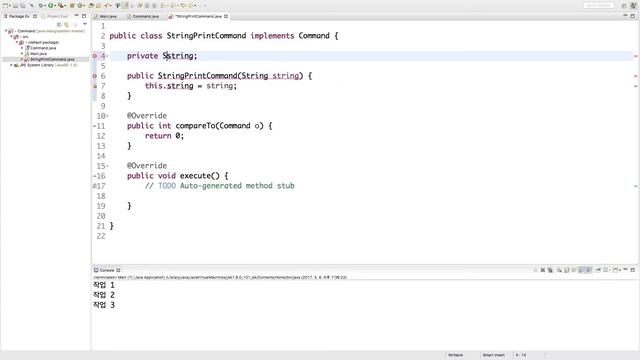Click the New Java Package icon
This screenshot has height=360, width=640.
[72, 6]
